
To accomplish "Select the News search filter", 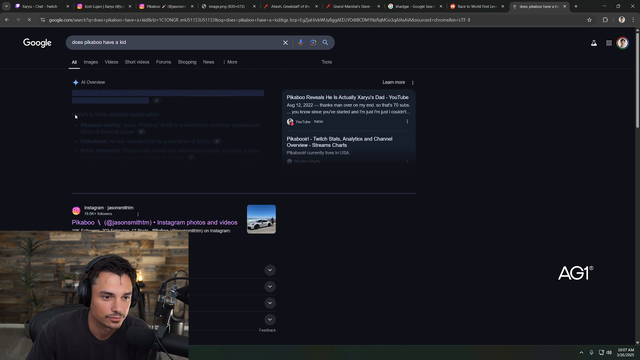I will [x=209, y=62].
